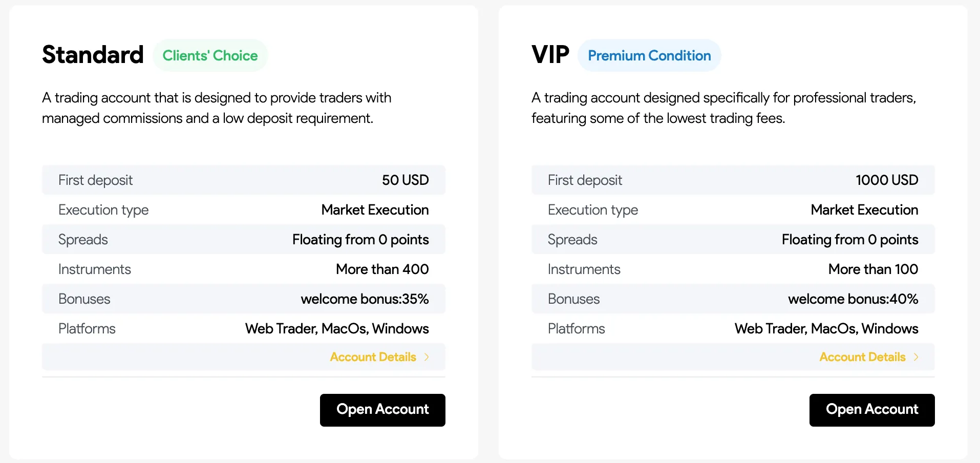Click VIP account description paragraph
This screenshot has height=463, width=980.
tap(724, 108)
